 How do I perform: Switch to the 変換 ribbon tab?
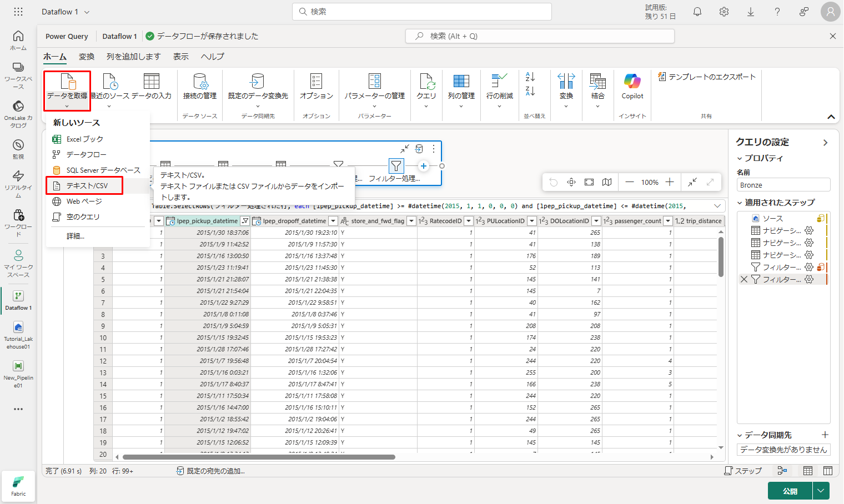tap(87, 57)
